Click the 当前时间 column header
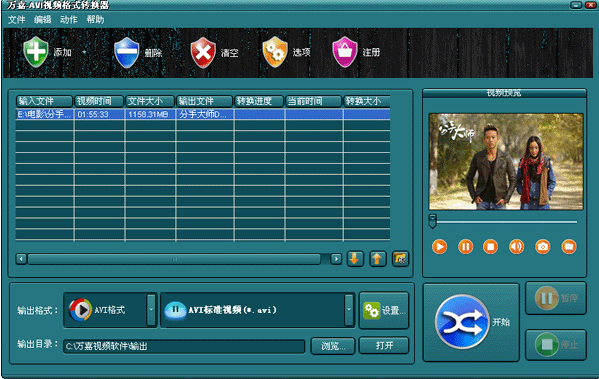Image resolution: width=599 pixels, height=379 pixels. coord(313,101)
